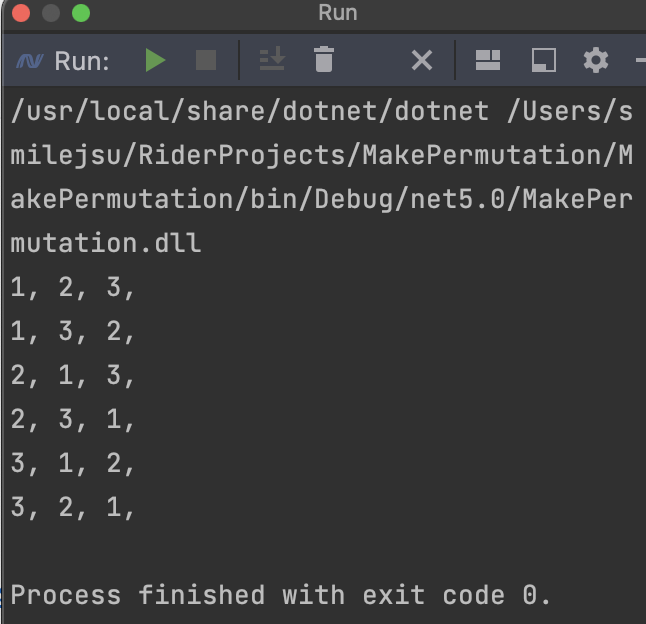Click the '/usr/local/share/dotnet/dotnet' command text
The width and height of the screenshot is (646, 624).
(250, 111)
